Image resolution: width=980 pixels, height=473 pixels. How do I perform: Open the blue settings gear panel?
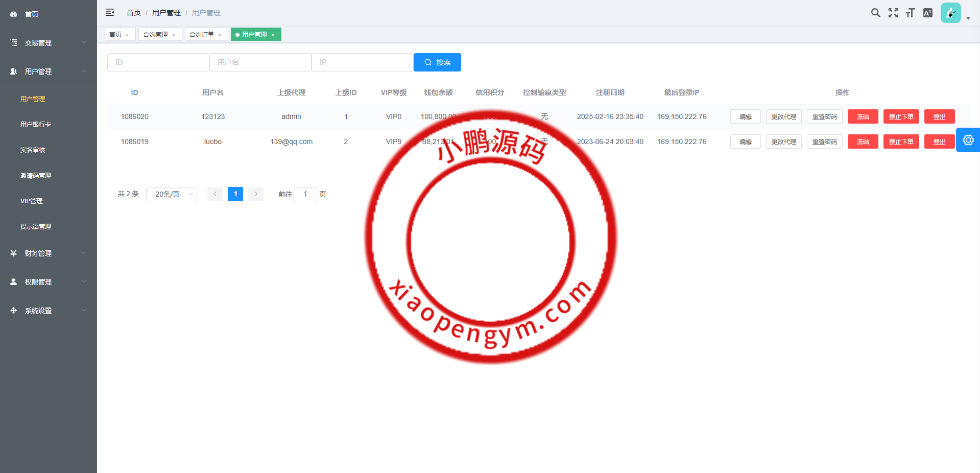pyautogui.click(x=968, y=140)
